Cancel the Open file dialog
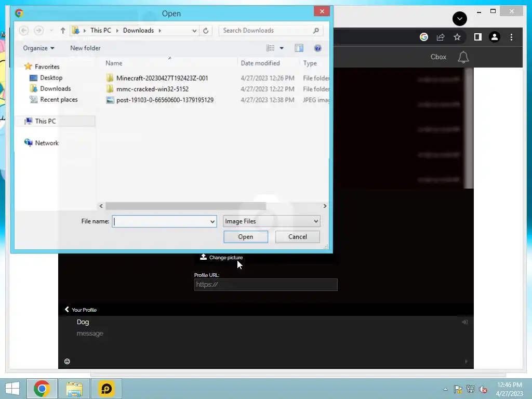This screenshot has width=532, height=399. click(x=298, y=237)
